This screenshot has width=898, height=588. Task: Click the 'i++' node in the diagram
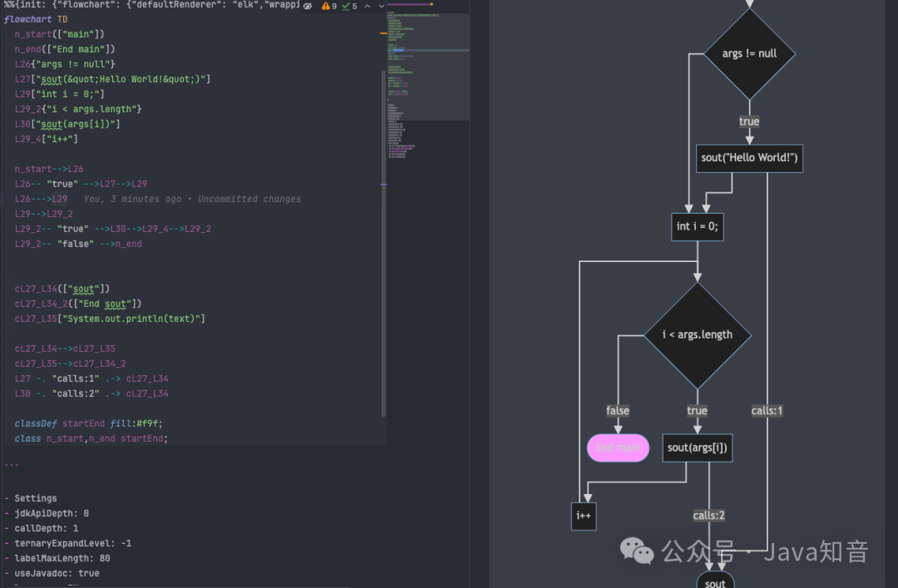coord(583,516)
